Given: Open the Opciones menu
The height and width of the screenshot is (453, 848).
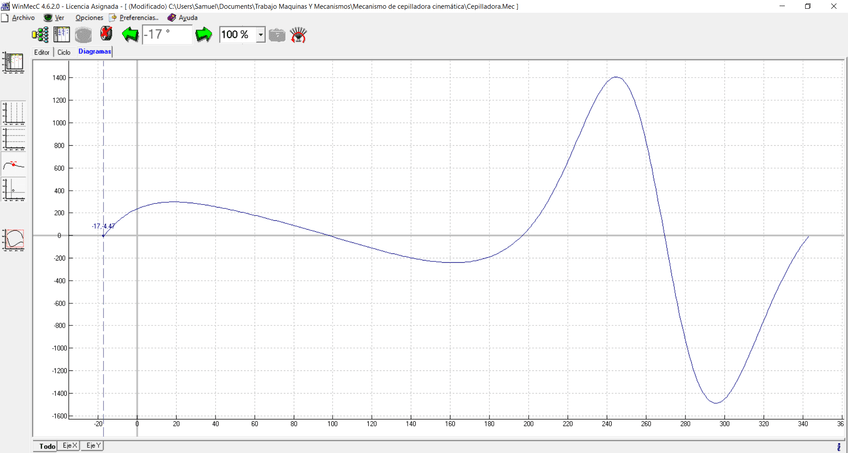Looking at the screenshot, I should (x=89, y=17).
